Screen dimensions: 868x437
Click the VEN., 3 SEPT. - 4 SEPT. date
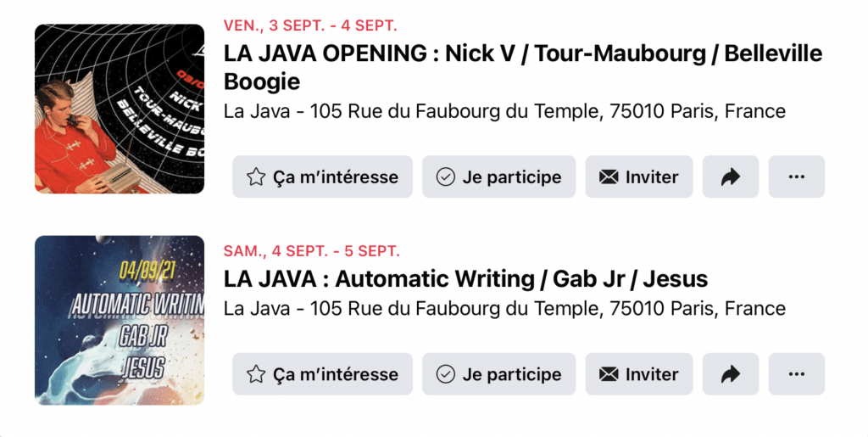(x=310, y=25)
